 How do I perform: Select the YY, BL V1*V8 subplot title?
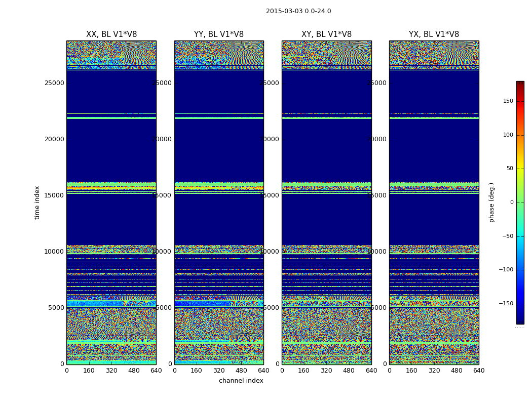click(x=219, y=34)
